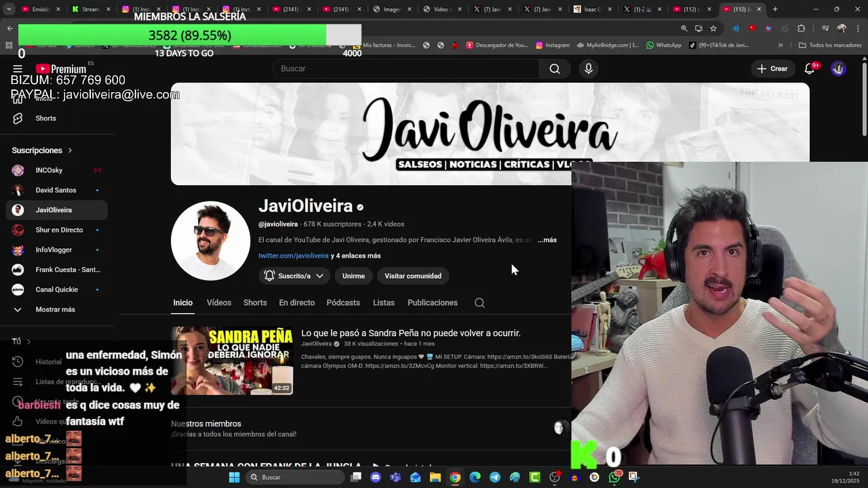Open the InfoVlogger subscription
The width and height of the screenshot is (868, 488).
[x=57, y=250]
